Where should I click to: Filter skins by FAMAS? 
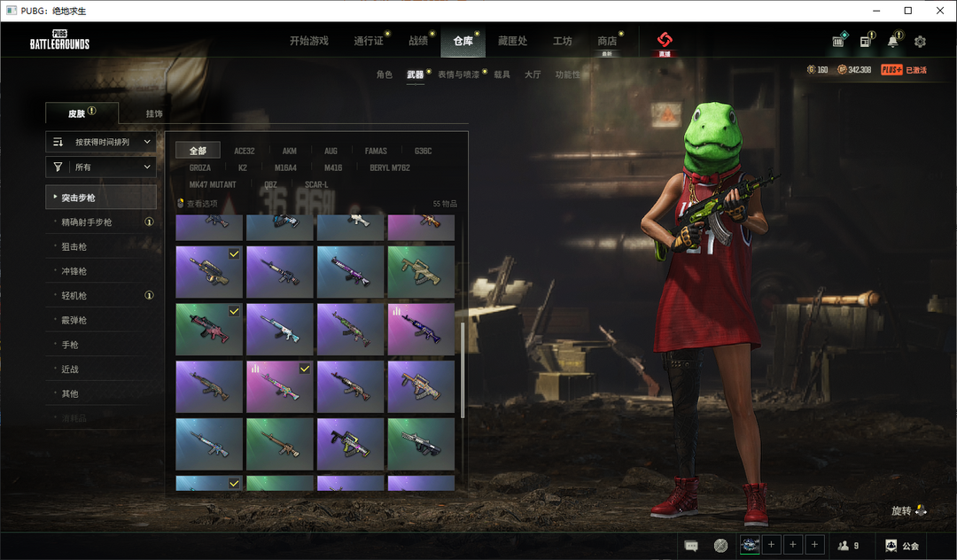pyautogui.click(x=376, y=151)
